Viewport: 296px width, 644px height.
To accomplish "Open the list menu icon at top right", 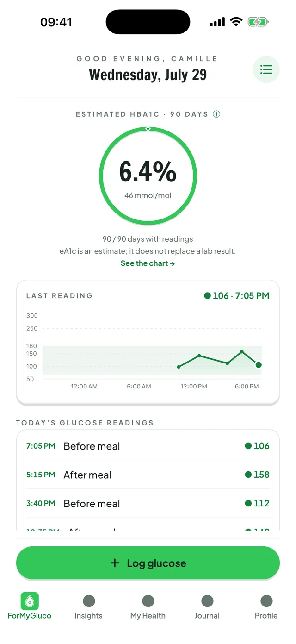I will click(x=266, y=69).
